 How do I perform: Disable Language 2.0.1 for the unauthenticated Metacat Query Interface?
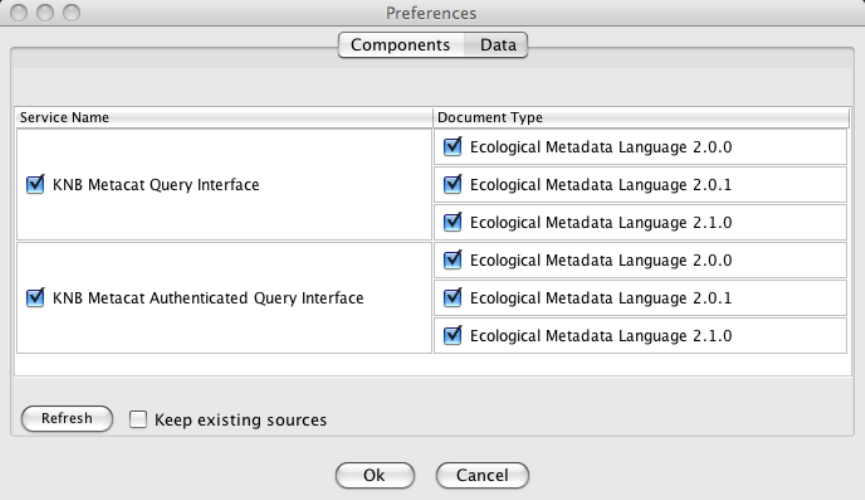tap(453, 184)
